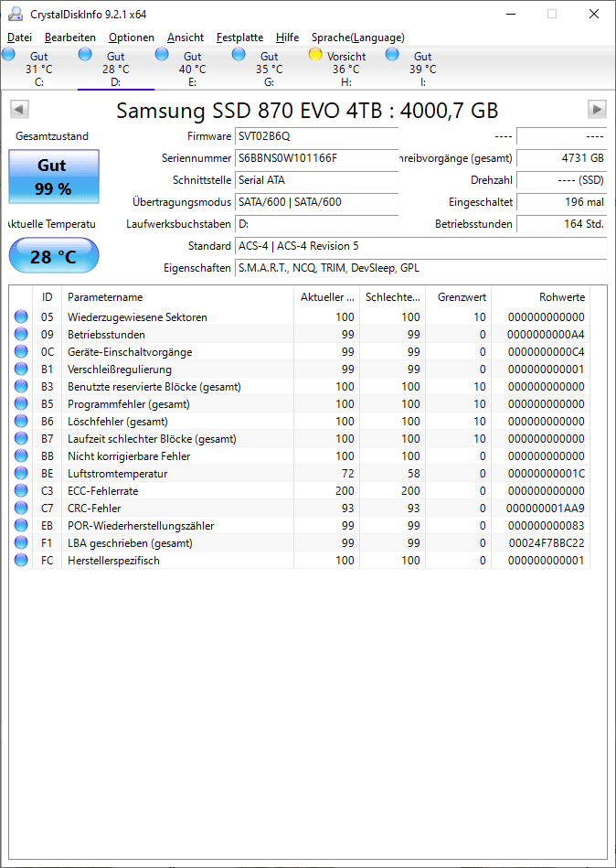Select the ECC-Fehlerrate parameter name

pyautogui.click(x=103, y=491)
